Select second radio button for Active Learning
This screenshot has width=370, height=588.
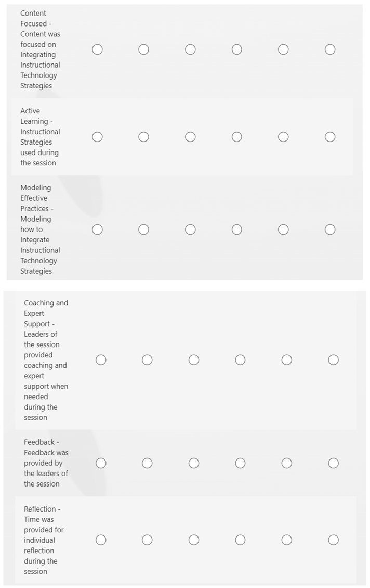pos(144,137)
